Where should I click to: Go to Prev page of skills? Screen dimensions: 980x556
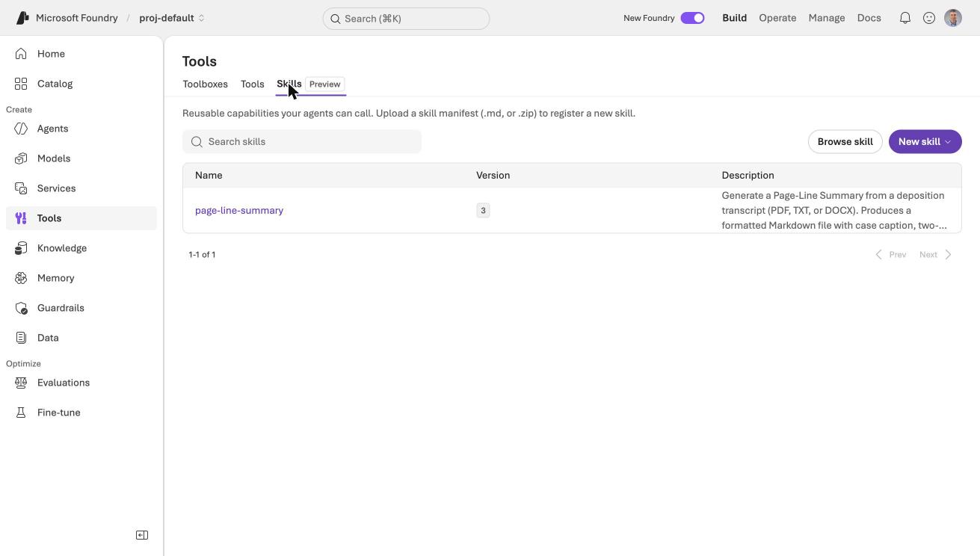click(x=891, y=255)
